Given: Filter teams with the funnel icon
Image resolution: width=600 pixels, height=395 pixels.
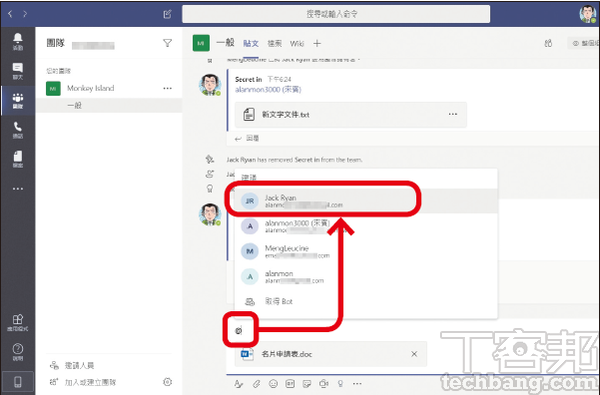Looking at the screenshot, I should [x=167, y=43].
